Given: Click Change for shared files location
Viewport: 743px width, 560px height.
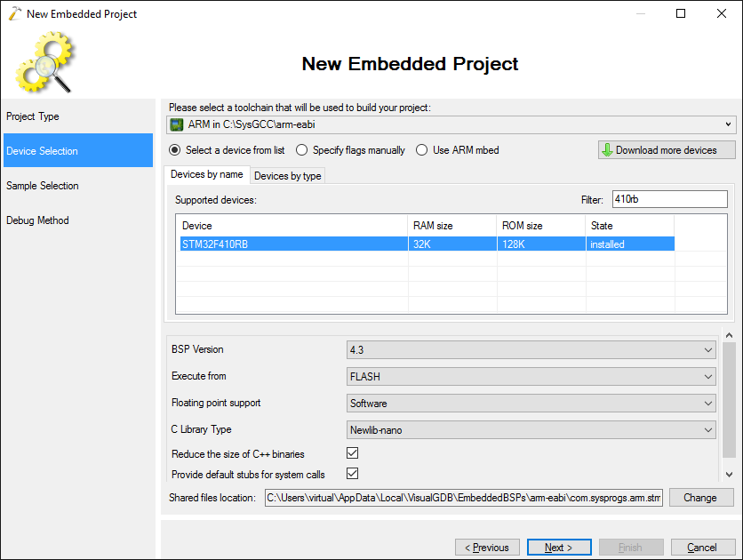Looking at the screenshot, I should point(701,498).
